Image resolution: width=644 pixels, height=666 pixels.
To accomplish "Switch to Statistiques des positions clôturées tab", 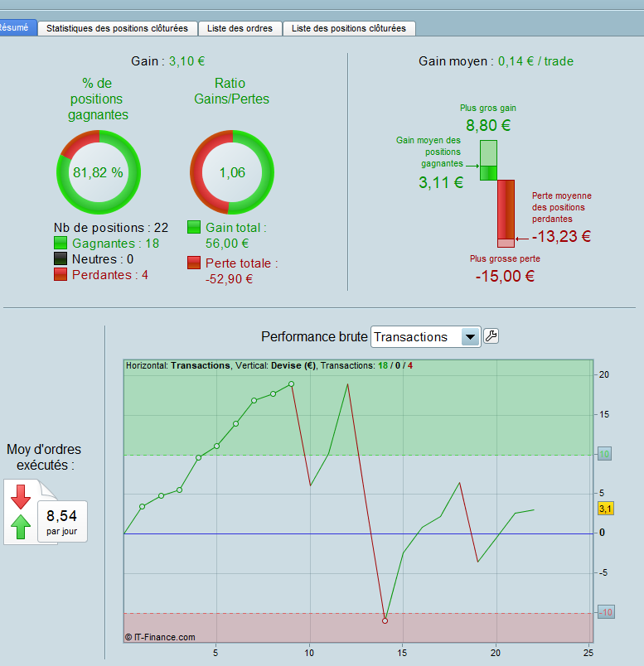I will [118, 28].
